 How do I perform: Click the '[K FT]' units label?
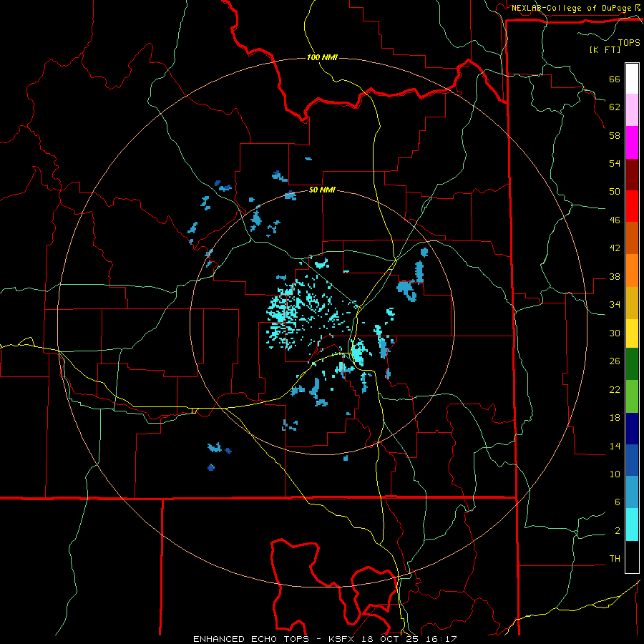click(x=605, y=49)
